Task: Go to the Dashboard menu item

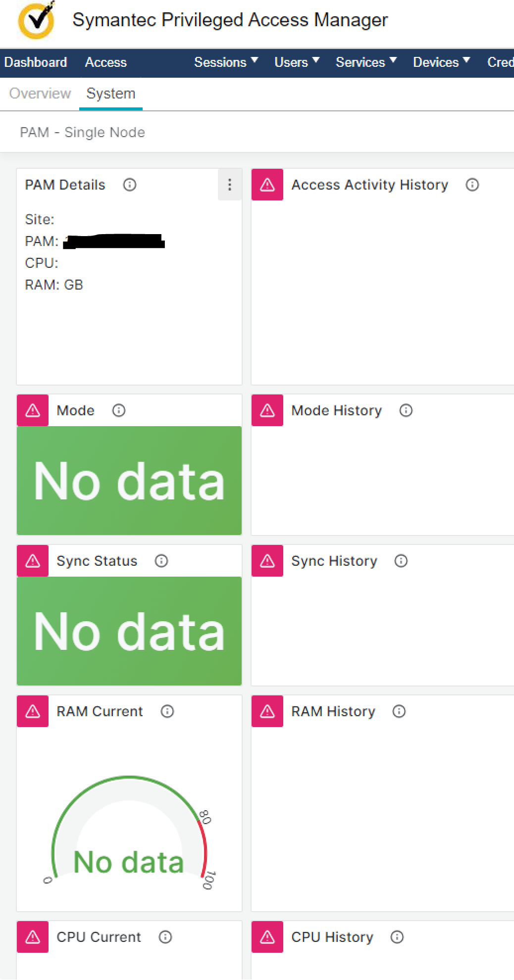Action: (x=36, y=62)
